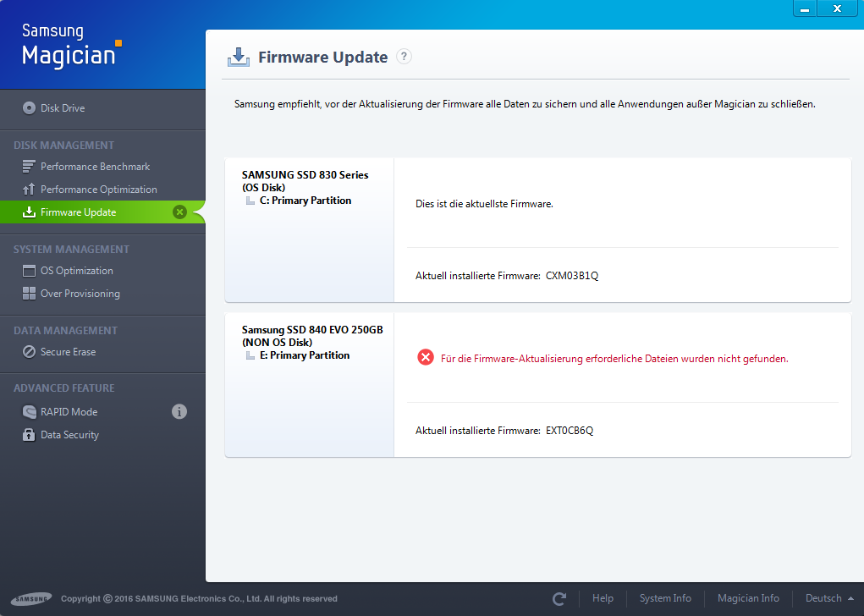This screenshot has height=616, width=864.
Task: Open the Firmware Update help question mark
Action: click(404, 57)
